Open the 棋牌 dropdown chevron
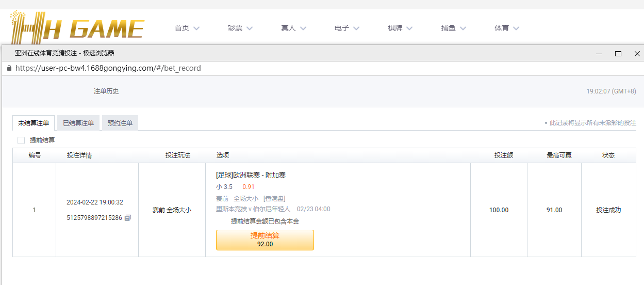The width and height of the screenshot is (644, 285). click(409, 28)
